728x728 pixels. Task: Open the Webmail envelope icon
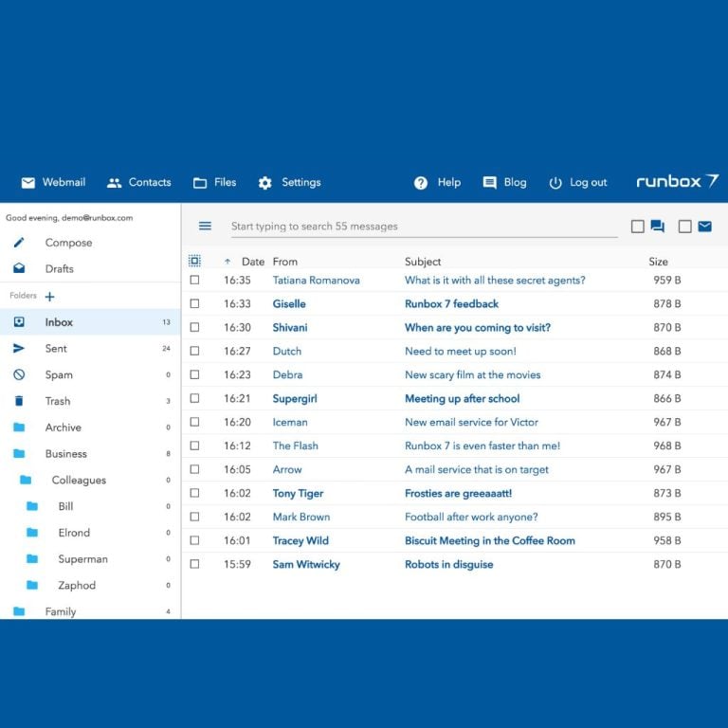click(27, 183)
